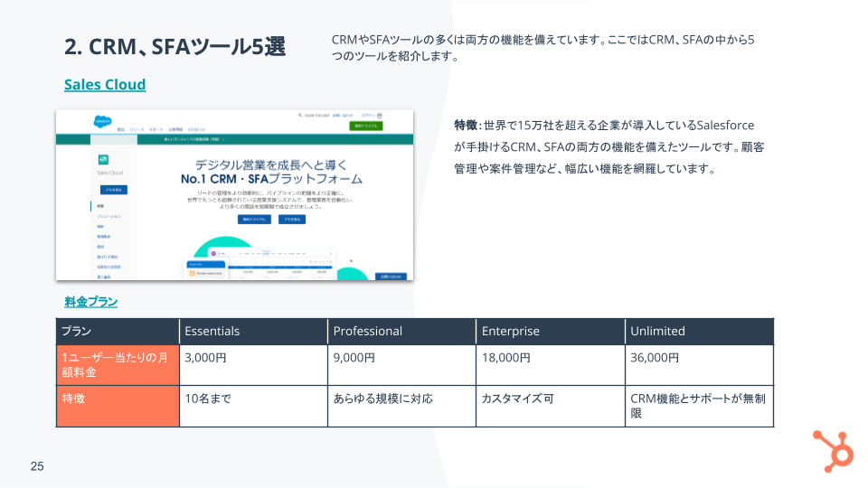868x488 pixels.
Task: Click the blue 無料トライアル button under the headline
Action: [x=254, y=220]
